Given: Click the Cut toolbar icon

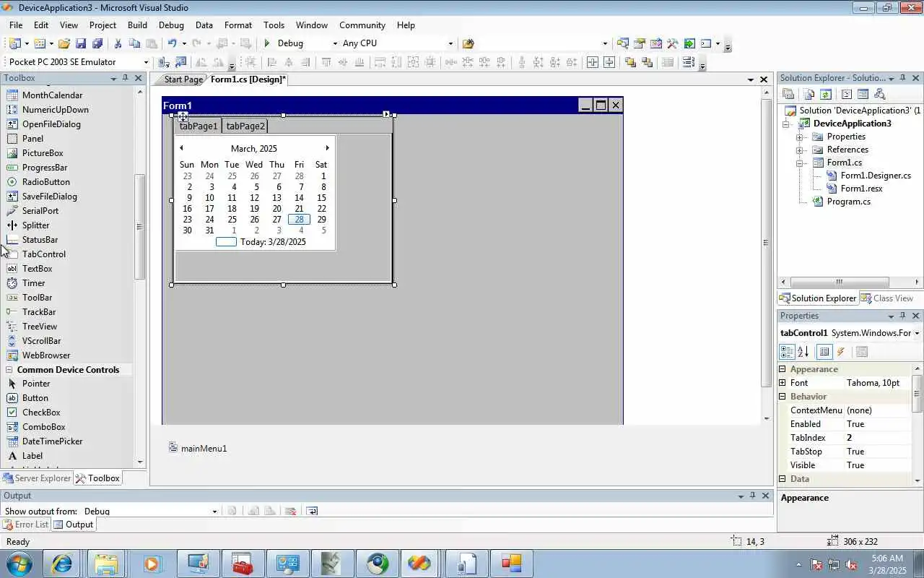Looking at the screenshot, I should (118, 43).
